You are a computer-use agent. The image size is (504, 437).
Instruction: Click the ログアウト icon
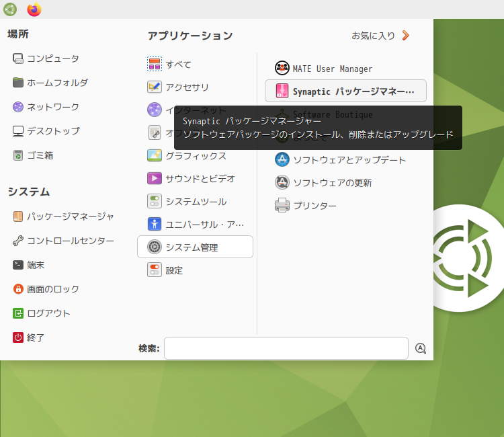18,313
